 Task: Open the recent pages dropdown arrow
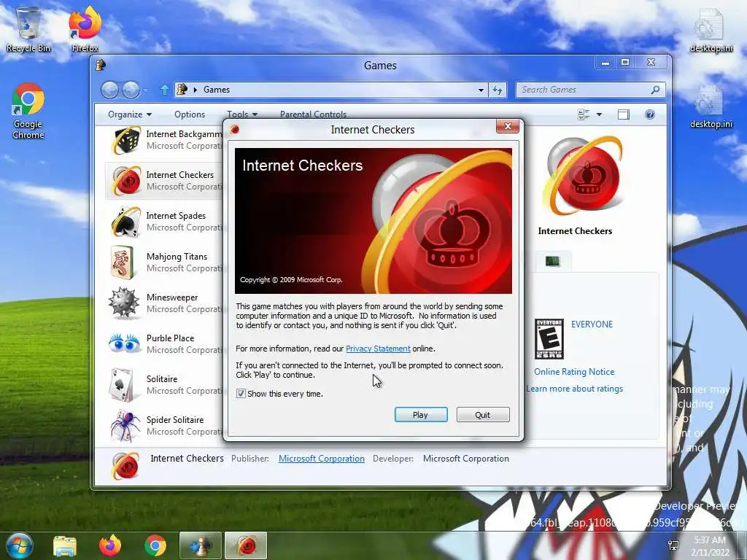(x=146, y=90)
